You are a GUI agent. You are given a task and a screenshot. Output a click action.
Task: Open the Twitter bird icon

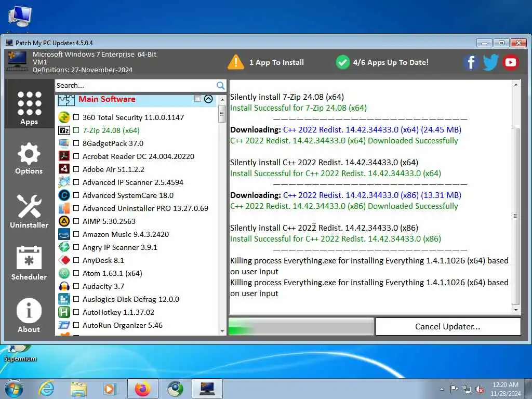tap(490, 62)
